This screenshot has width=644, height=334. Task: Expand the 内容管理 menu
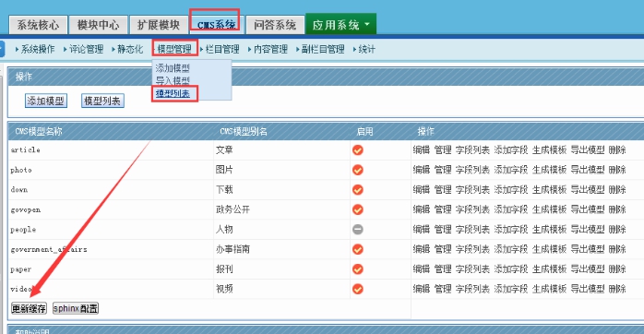[270, 49]
